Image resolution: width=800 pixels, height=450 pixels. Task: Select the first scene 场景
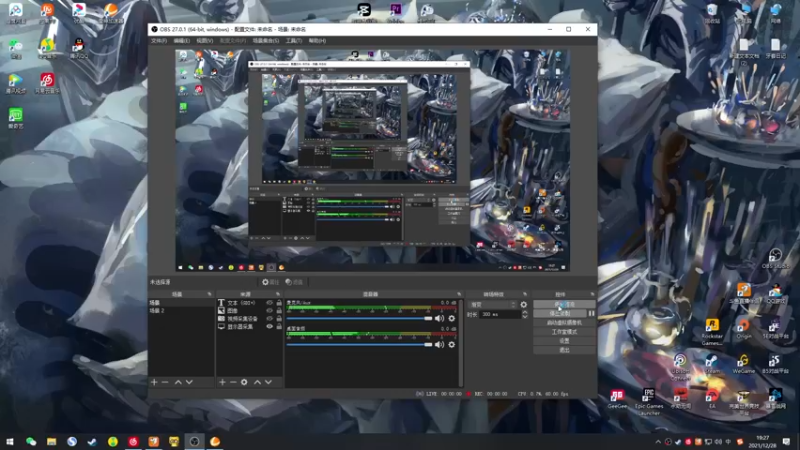tap(181, 303)
